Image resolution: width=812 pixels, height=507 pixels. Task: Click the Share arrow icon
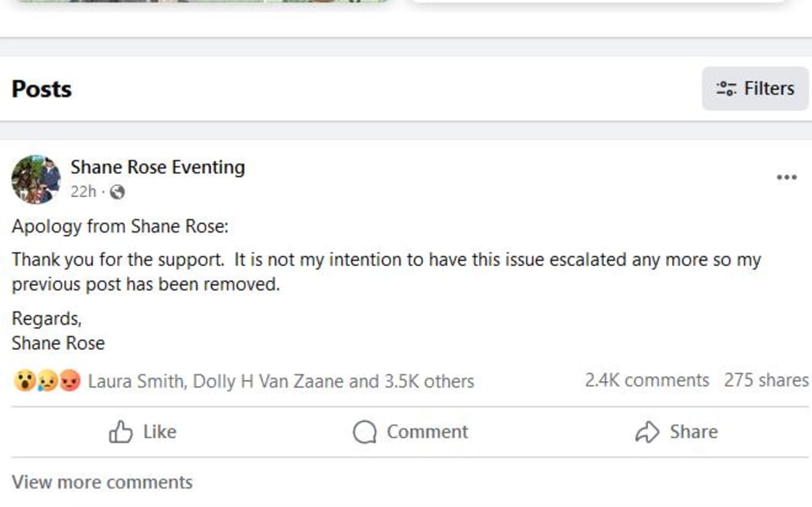tap(646, 431)
